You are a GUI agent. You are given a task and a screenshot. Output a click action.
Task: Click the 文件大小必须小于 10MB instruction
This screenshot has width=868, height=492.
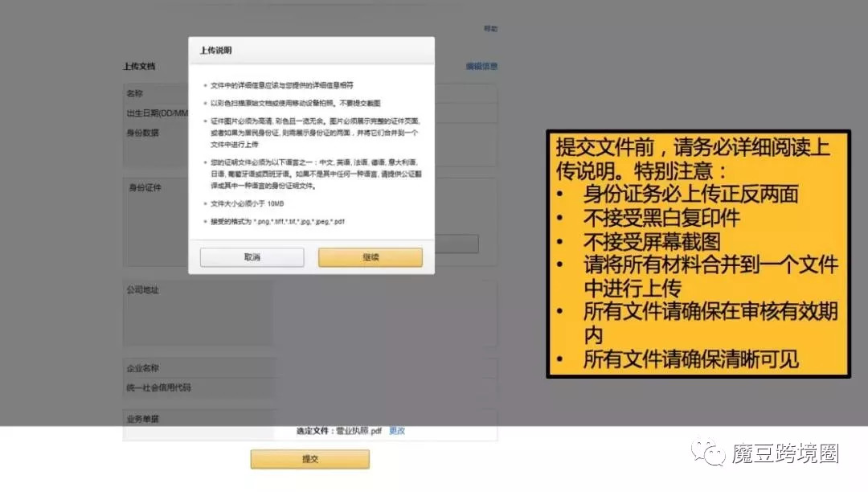coord(248,203)
